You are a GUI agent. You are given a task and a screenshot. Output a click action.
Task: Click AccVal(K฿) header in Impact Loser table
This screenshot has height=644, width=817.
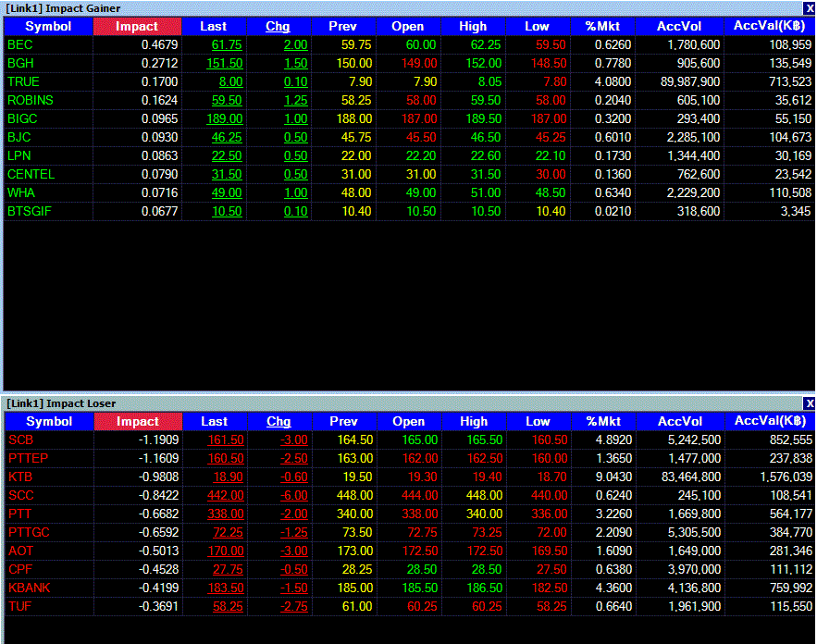click(x=771, y=422)
